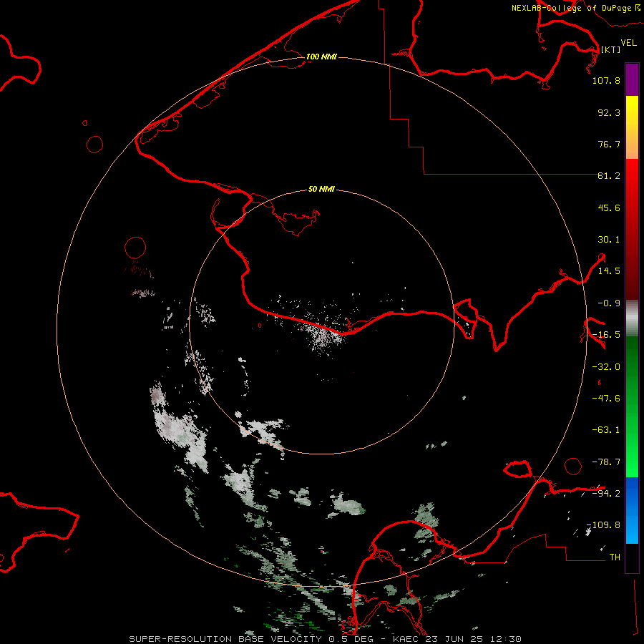This screenshot has height=644, width=644.
Task: Click the -16.5 velocity scale value
Action: click(x=606, y=335)
